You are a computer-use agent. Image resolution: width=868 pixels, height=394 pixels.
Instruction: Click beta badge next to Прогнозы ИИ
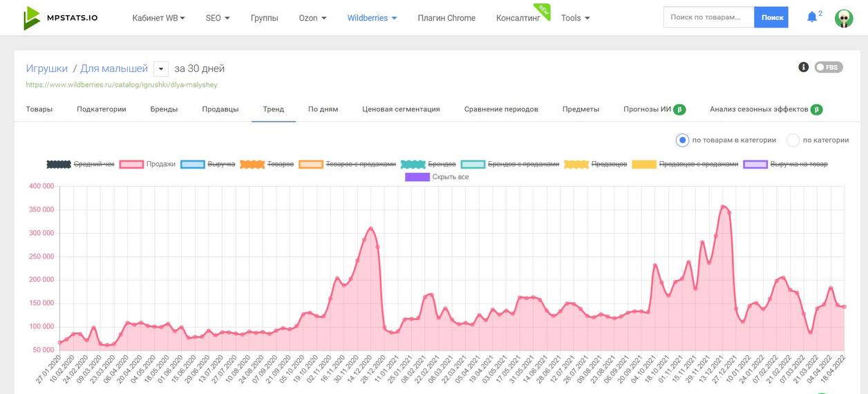point(680,109)
